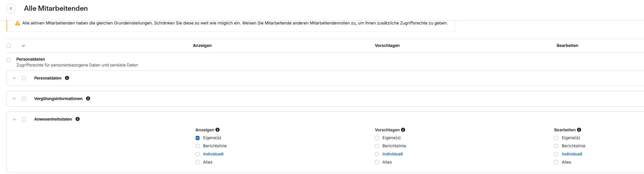
Task: Open Individuell link under Bearbeiten
Action: click(572, 154)
